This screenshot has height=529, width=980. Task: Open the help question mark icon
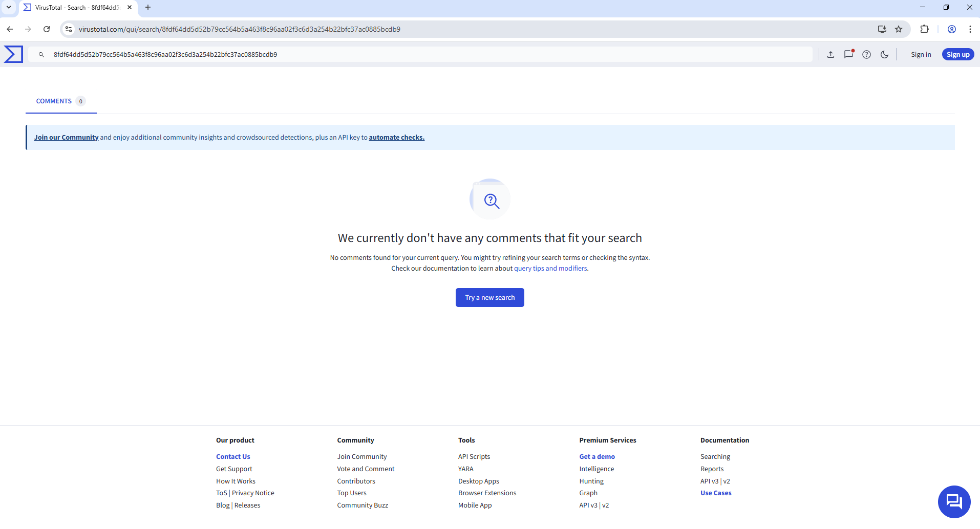pyautogui.click(x=866, y=55)
